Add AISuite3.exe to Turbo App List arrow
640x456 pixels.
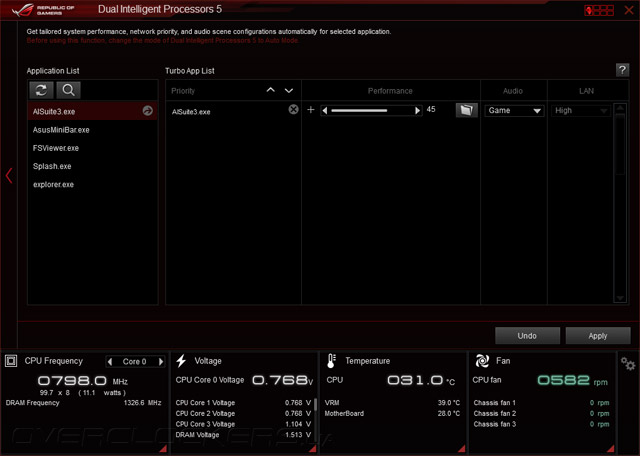click(x=148, y=111)
